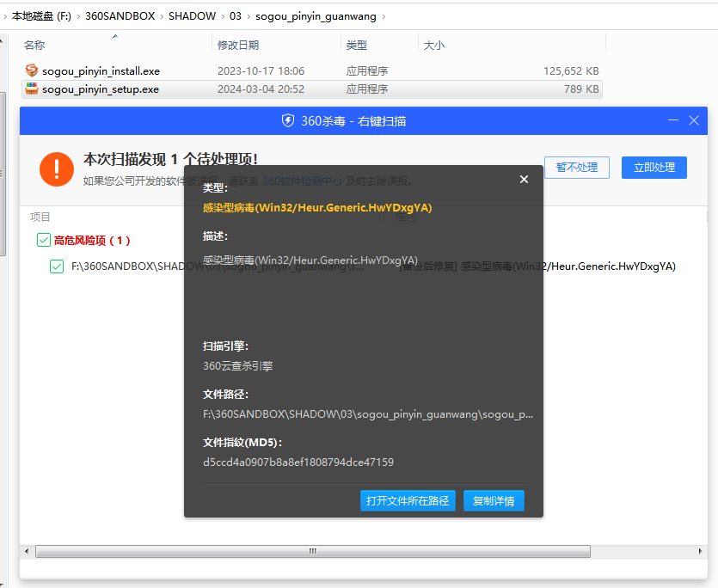718x588 pixels.
Task: Click the 复制详情 button
Action: click(494, 500)
